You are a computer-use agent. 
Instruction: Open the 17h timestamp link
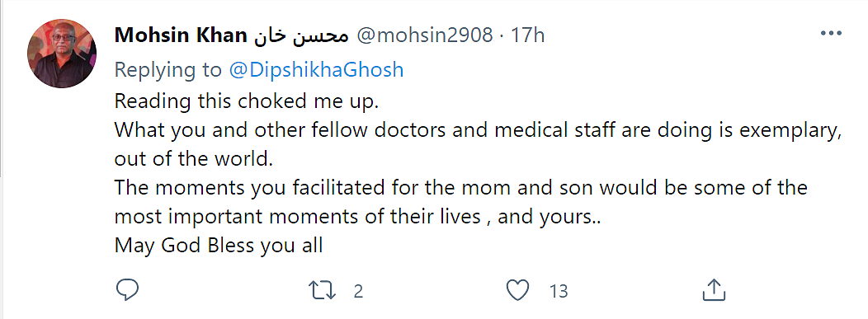[x=527, y=35]
